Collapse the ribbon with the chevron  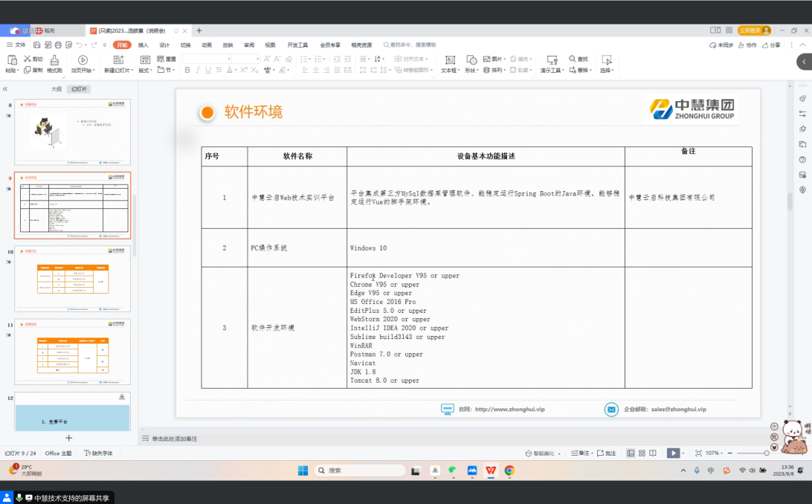tap(802, 45)
